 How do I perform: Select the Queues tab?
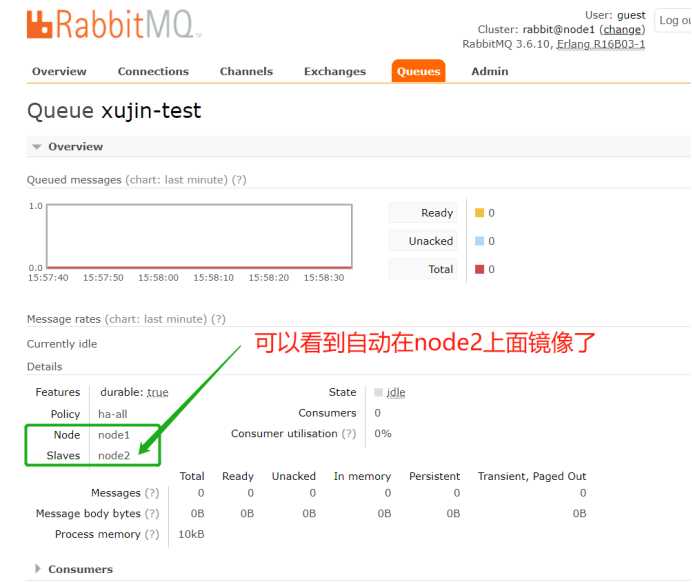(418, 71)
